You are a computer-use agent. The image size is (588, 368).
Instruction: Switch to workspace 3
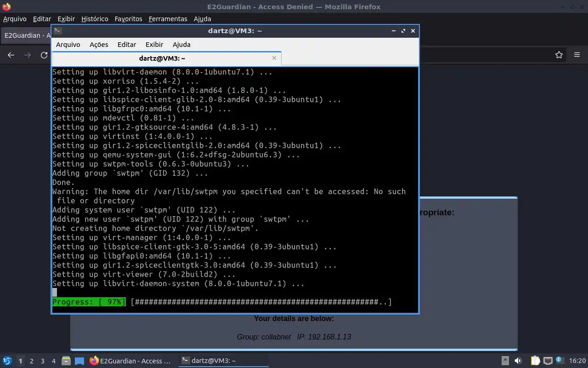pyautogui.click(x=42, y=361)
